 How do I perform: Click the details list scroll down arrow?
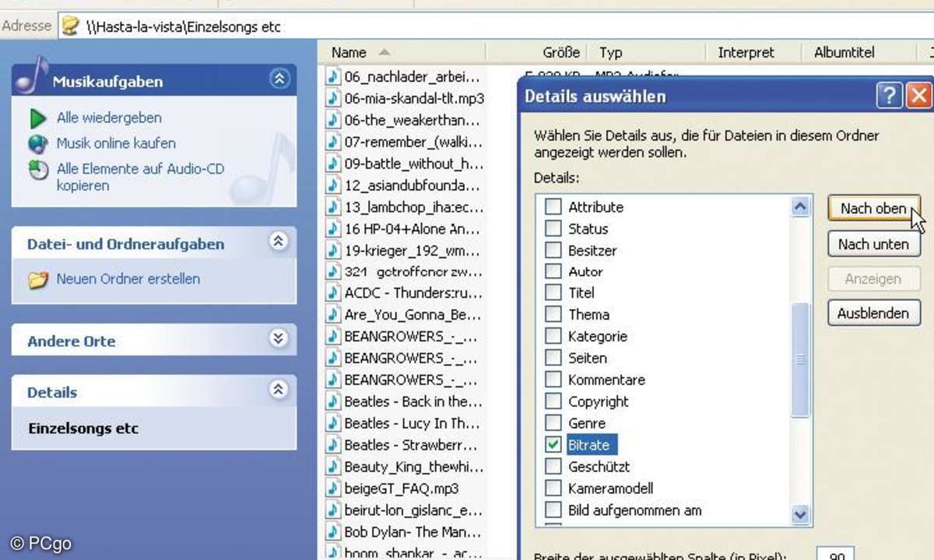pyautogui.click(x=800, y=514)
